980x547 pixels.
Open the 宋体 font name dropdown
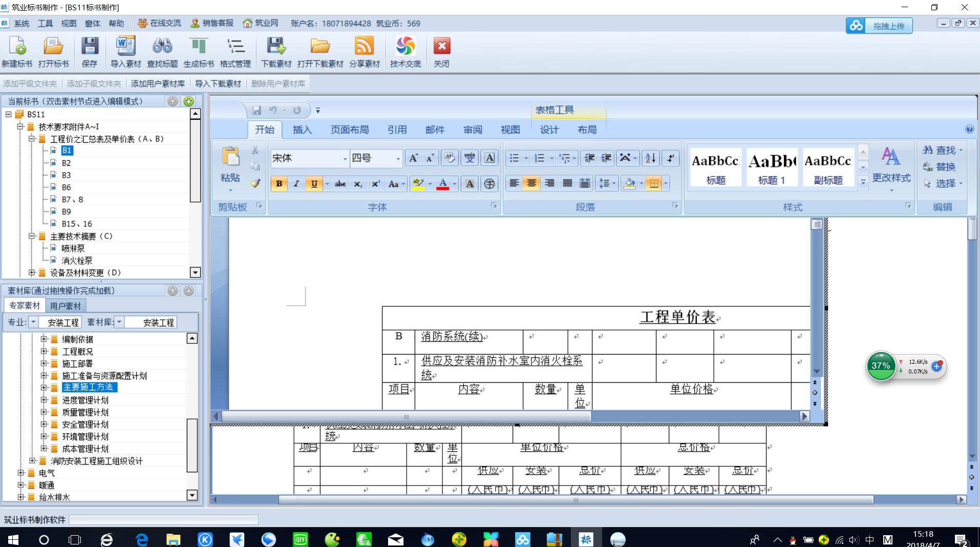[345, 159]
